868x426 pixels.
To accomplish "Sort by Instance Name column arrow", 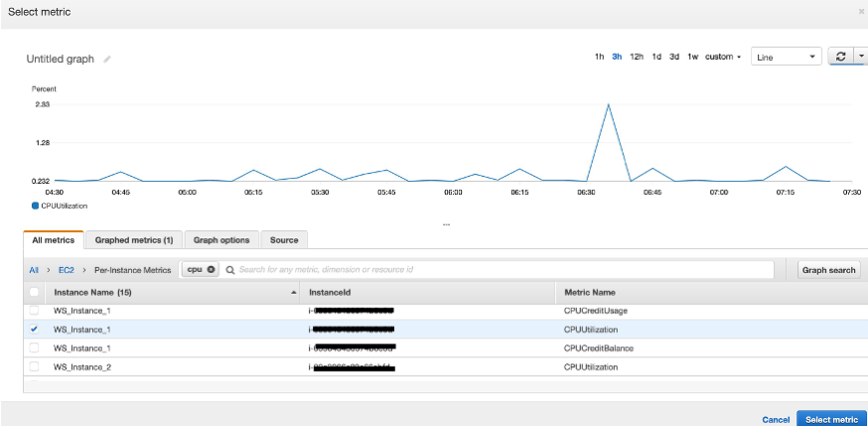I will tap(293, 293).
